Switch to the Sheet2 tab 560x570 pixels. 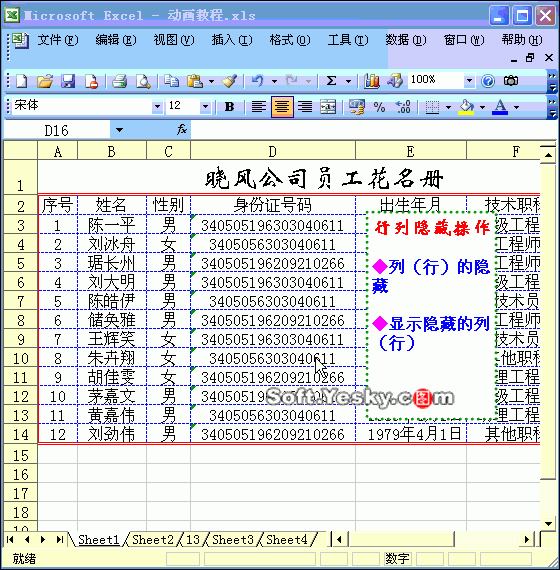click(153, 539)
